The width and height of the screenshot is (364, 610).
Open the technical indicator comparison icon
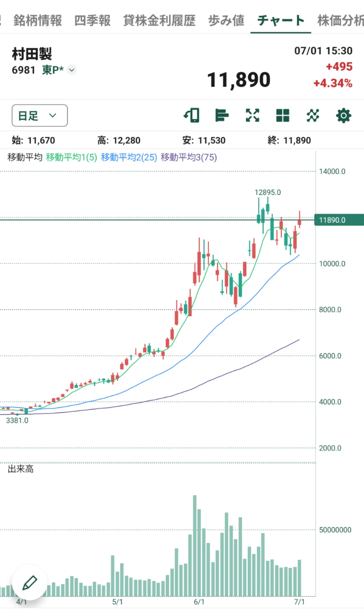[313, 115]
